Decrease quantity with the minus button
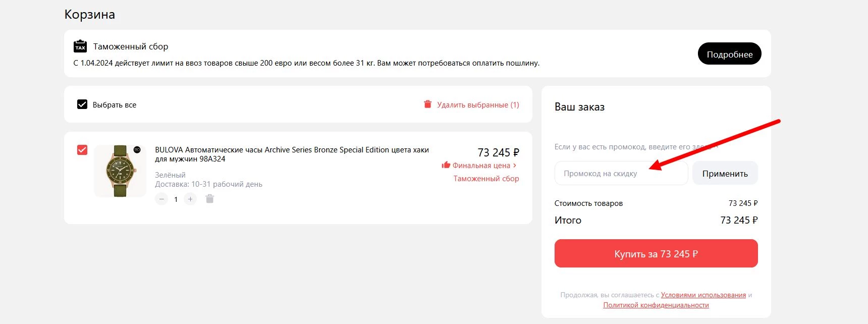 pos(161,199)
